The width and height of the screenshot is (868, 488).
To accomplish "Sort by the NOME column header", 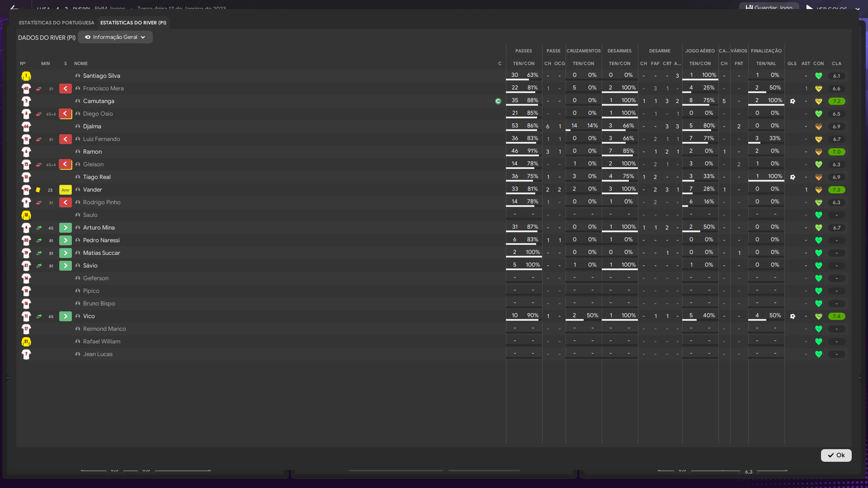I will click(81, 64).
